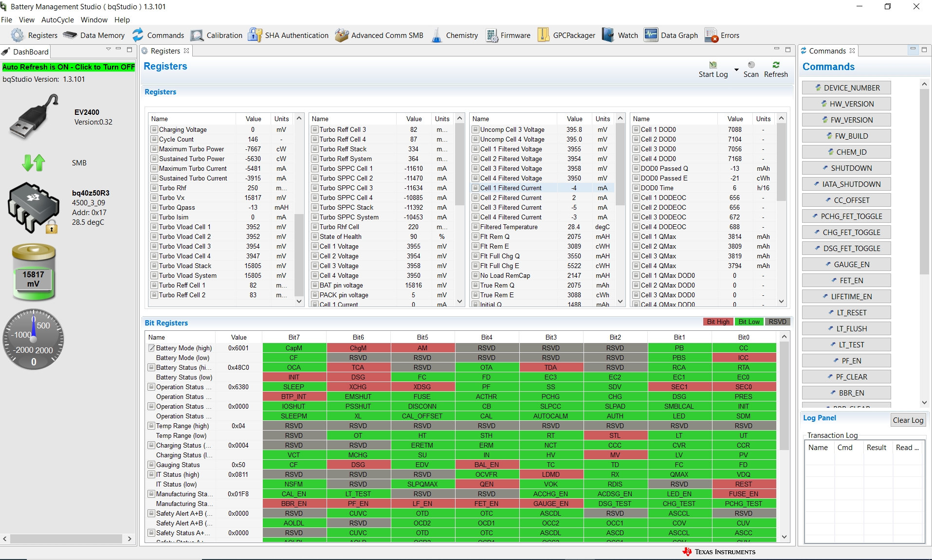Viewport: 932px width, 560px height.
Task: Open the Firmware tool
Action: point(508,35)
